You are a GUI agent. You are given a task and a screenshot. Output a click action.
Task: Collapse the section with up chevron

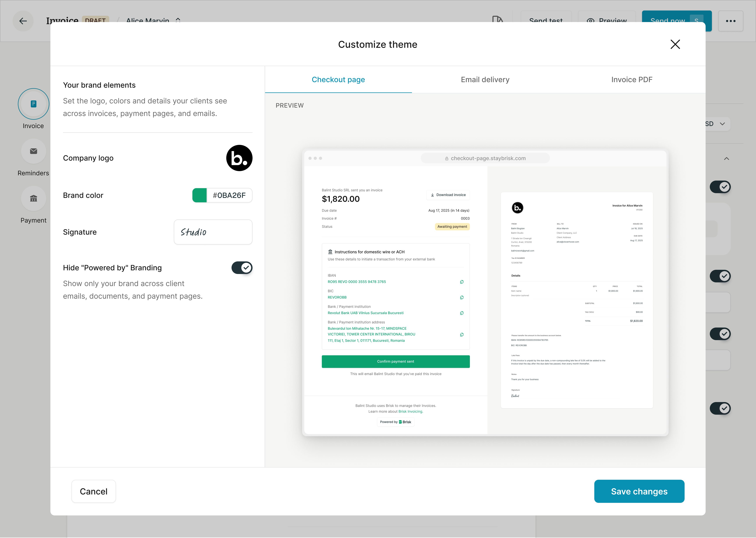point(727,159)
